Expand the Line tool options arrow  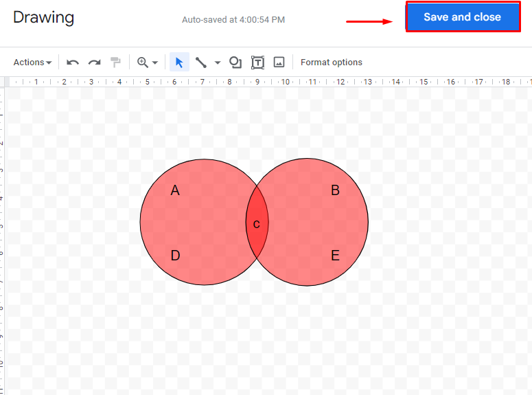218,63
